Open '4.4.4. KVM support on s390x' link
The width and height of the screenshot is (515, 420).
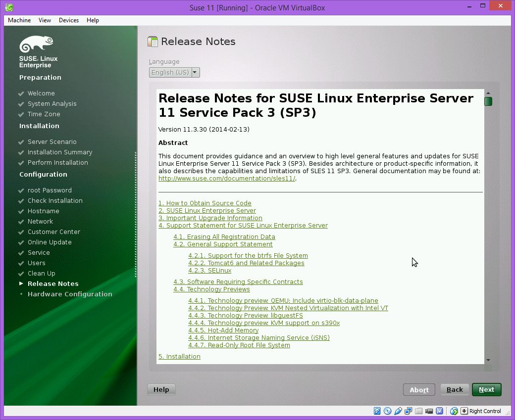click(x=264, y=323)
